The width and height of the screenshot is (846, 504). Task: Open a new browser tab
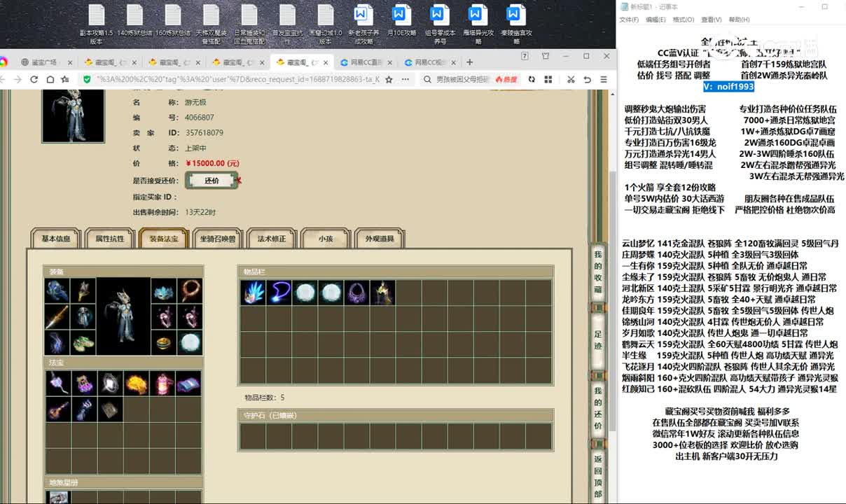click(x=469, y=62)
